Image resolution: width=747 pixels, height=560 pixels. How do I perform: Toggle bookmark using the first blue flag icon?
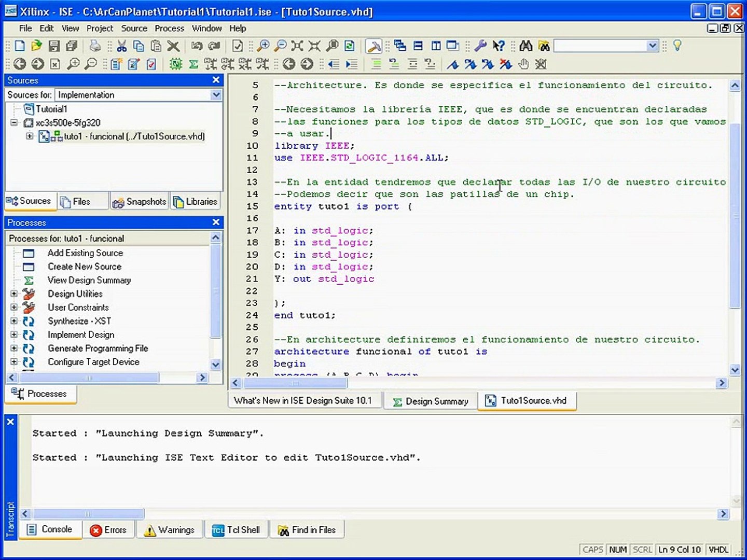pos(453,64)
